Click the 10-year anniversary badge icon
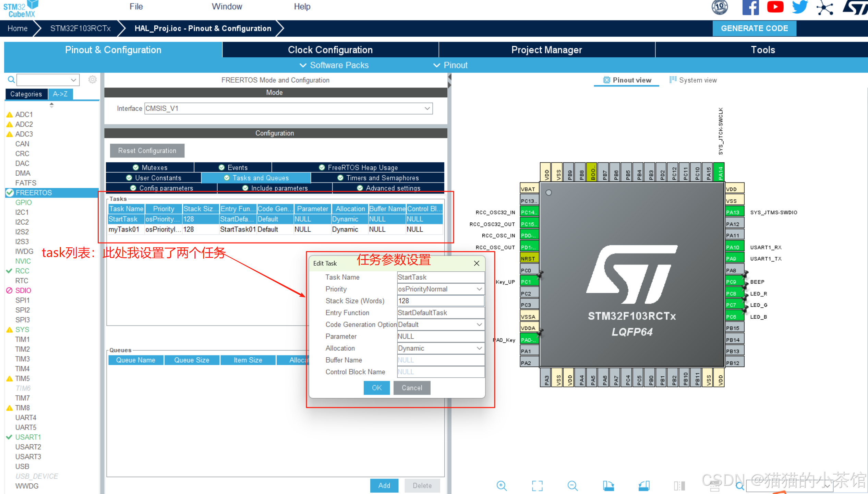Viewport: 868px width, 494px height. 720,7
